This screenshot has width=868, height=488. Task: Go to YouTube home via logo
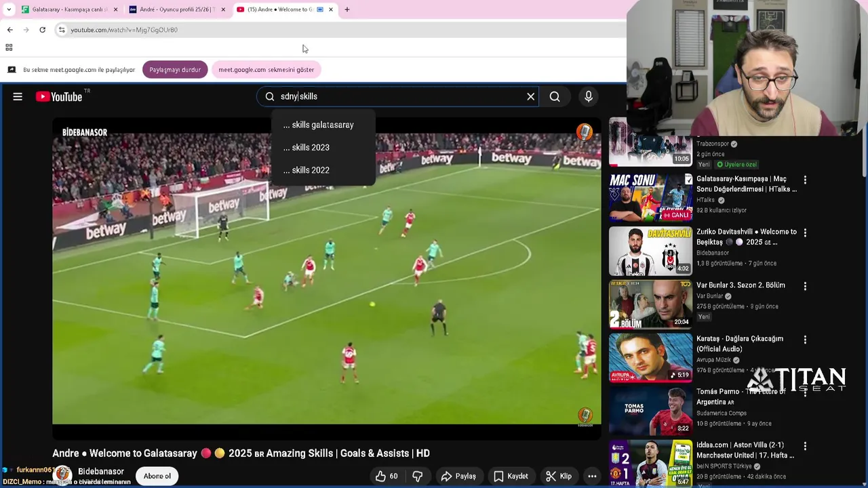[x=58, y=97]
